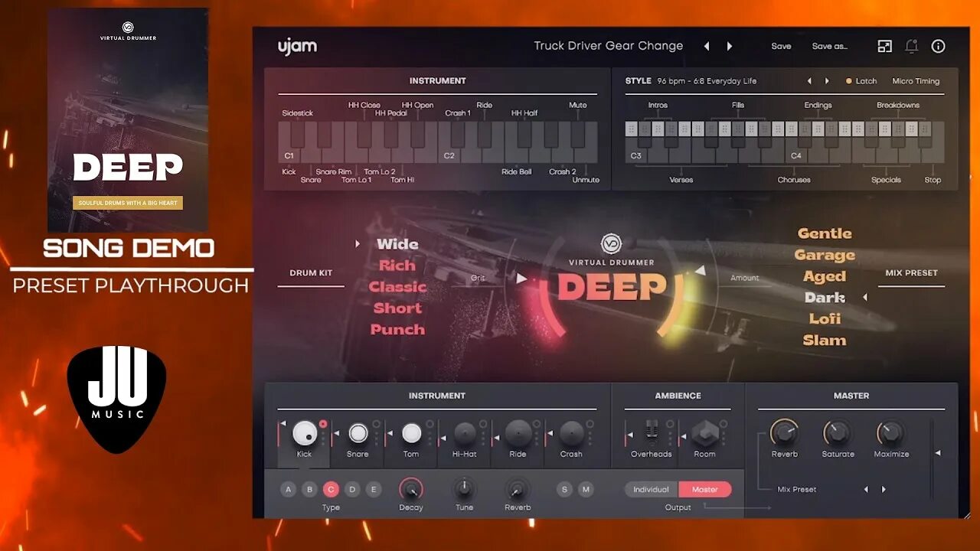Screen dimensions: 980x551
Task: Select the Rich drum kit
Action: pyautogui.click(x=397, y=266)
